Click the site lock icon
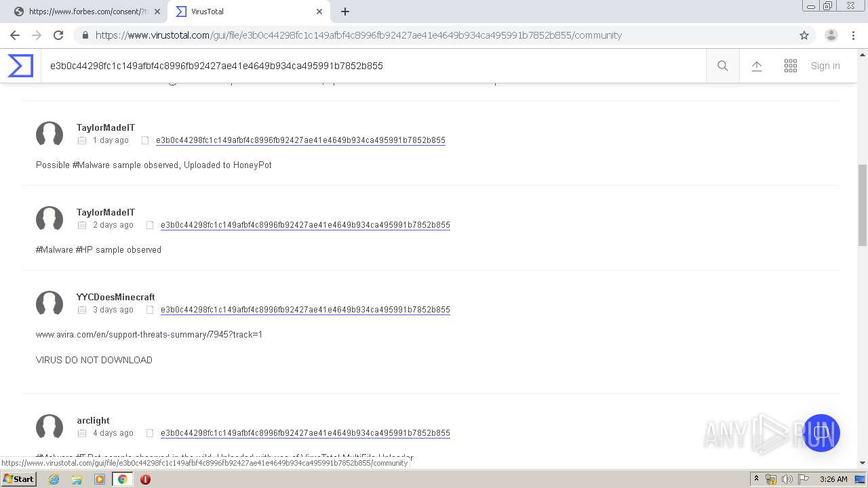868x488 pixels. click(x=85, y=35)
